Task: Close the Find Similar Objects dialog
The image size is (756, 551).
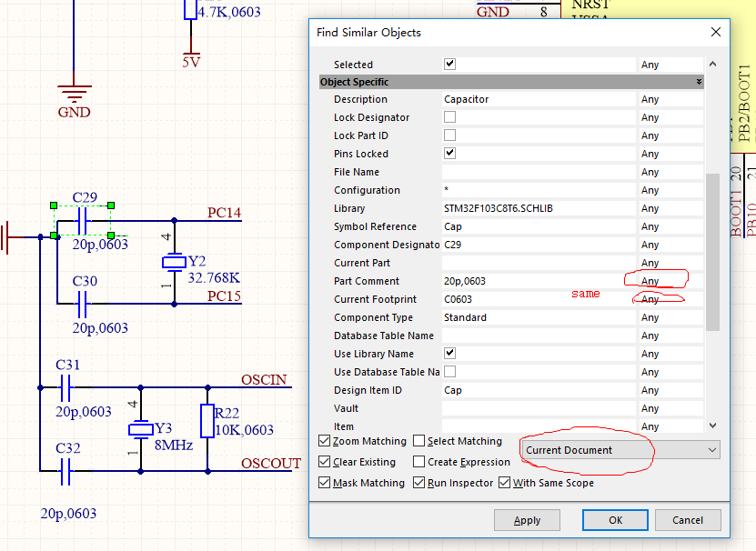Action: pyautogui.click(x=716, y=33)
